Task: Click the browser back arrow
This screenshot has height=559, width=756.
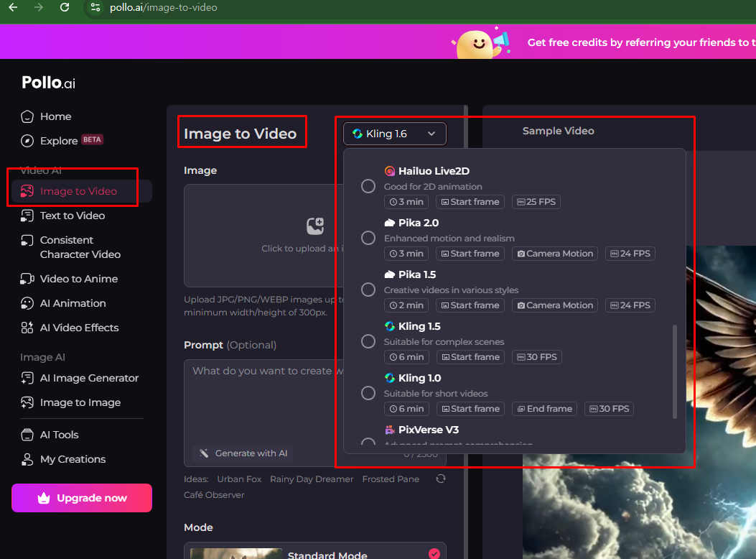Action: [x=13, y=7]
